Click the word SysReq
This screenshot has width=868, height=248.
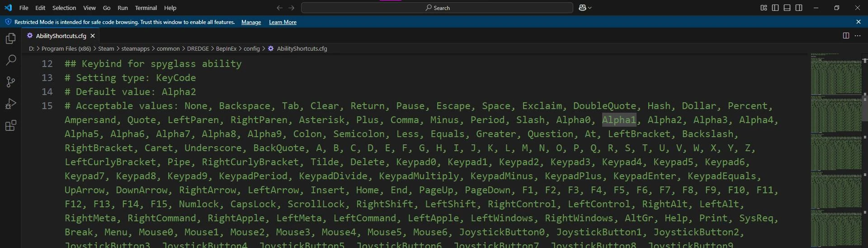click(x=756, y=218)
